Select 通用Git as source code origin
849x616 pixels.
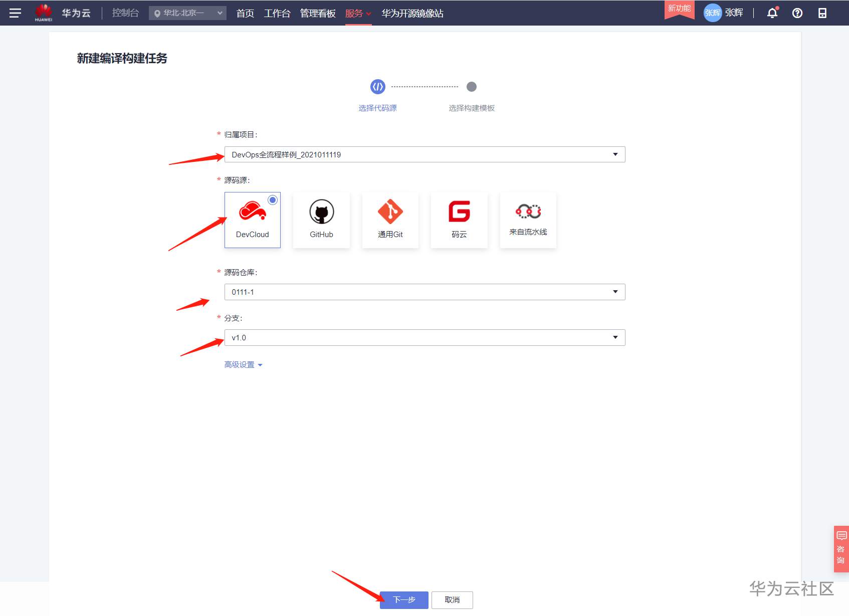click(390, 220)
